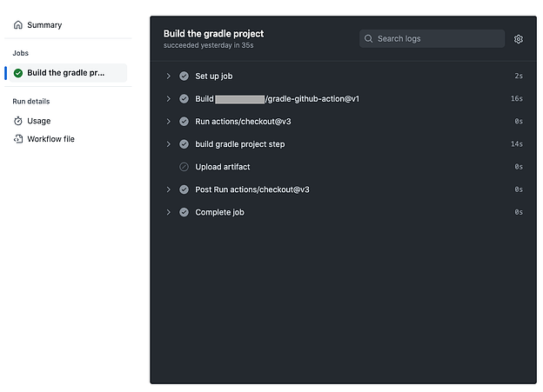Select Build the gradle project job
This screenshot has width=543, height=392.
click(x=68, y=73)
